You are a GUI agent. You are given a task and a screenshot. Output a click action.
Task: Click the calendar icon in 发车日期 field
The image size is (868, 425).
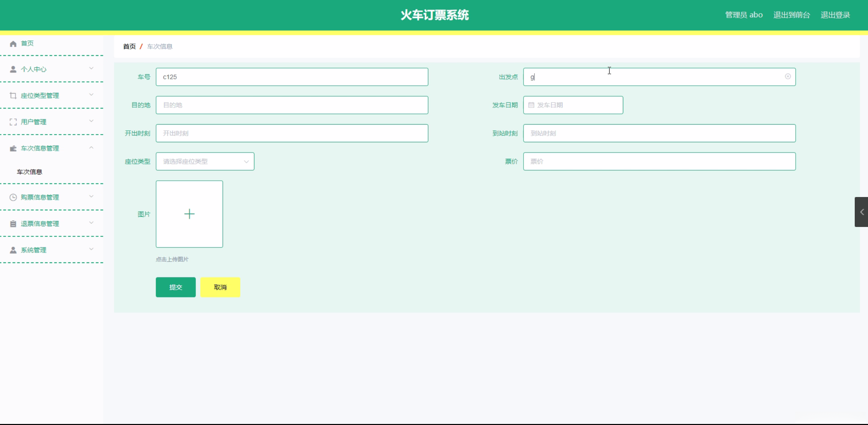(x=531, y=105)
